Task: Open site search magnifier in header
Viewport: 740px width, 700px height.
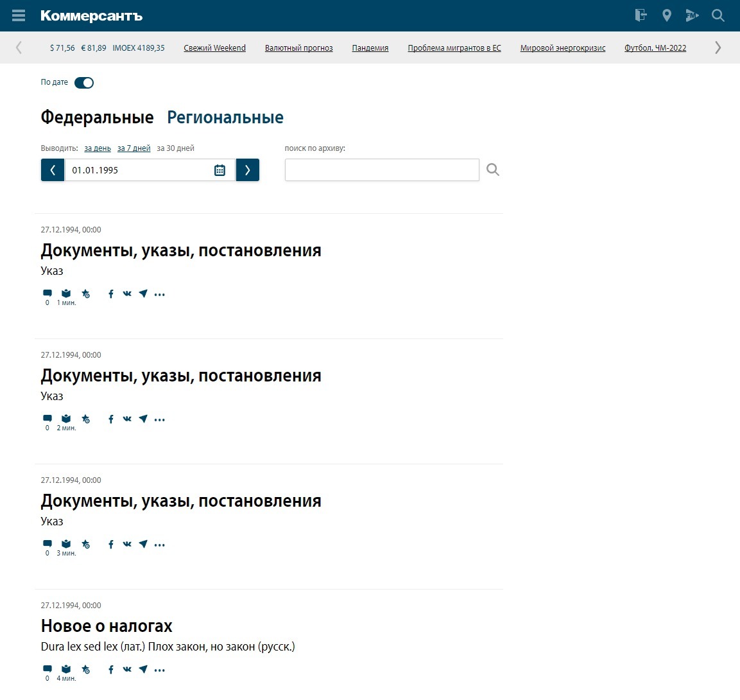Action: click(x=718, y=15)
